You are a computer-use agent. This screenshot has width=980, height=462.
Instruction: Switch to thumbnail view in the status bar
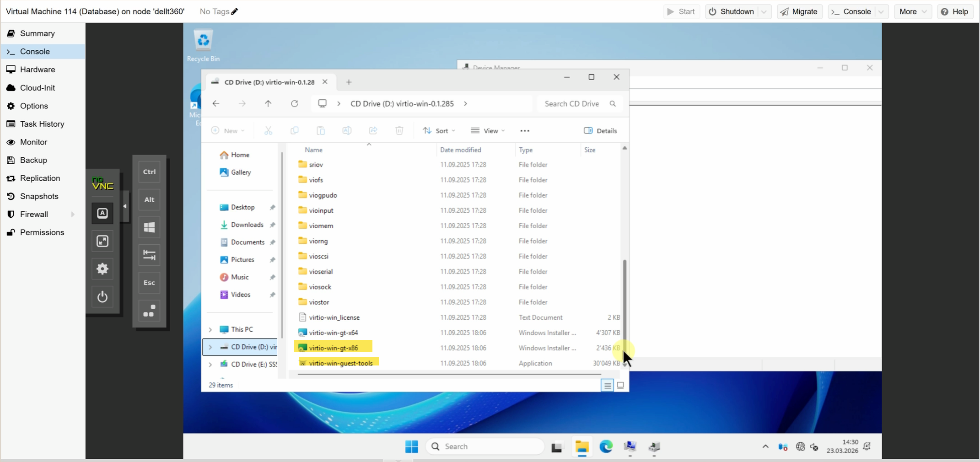click(x=620, y=385)
